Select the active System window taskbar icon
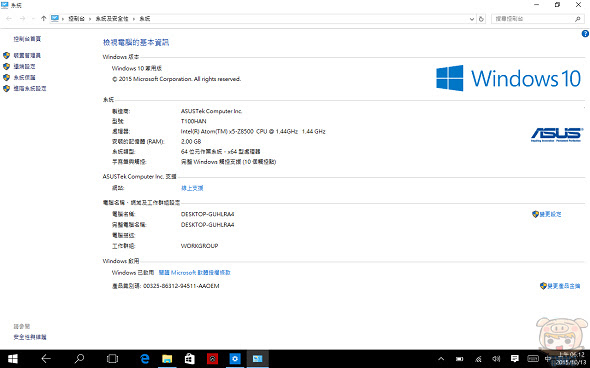This screenshot has width=590, height=368. (258, 359)
